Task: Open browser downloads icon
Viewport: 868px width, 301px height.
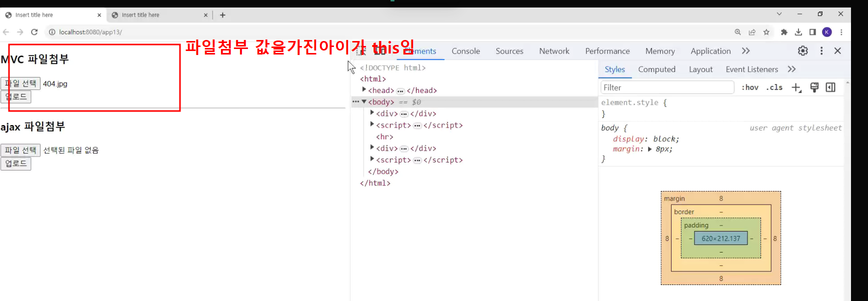Action: (798, 32)
